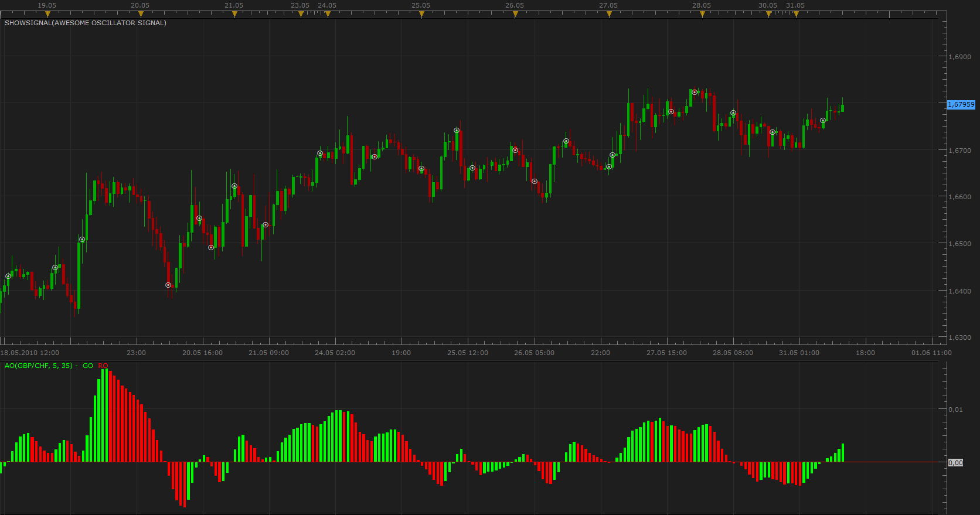
Task: Click the 25.05 12:00 time axis label
Action: pyautogui.click(x=468, y=353)
